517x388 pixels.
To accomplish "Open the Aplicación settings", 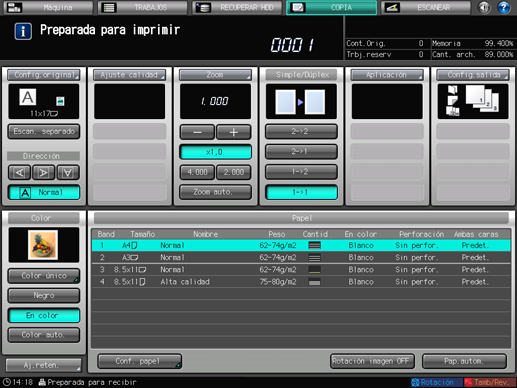I will [387, 75].
